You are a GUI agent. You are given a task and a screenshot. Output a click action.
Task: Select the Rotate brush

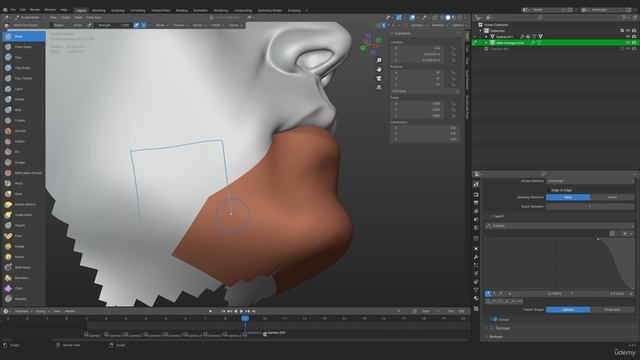click(24, 257)
